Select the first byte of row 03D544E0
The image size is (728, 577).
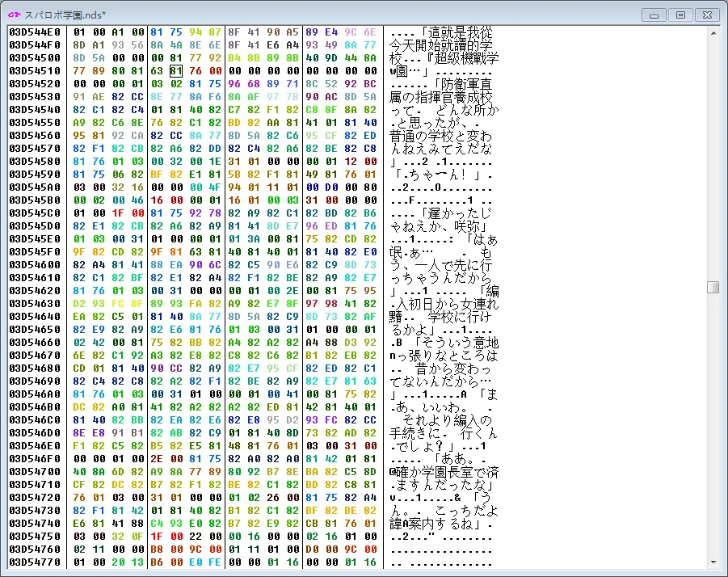point(79,32)
